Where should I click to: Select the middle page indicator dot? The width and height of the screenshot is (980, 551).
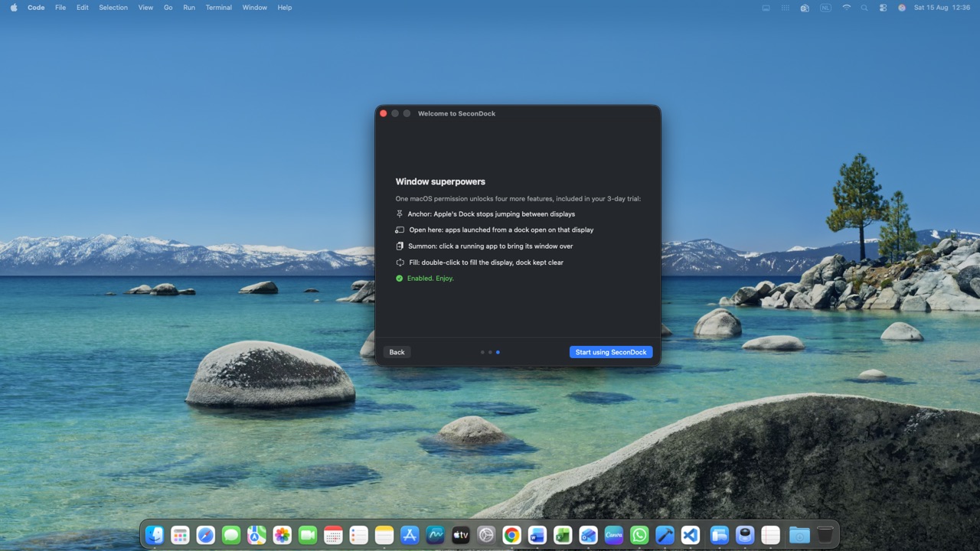click(x=490, y=352)
